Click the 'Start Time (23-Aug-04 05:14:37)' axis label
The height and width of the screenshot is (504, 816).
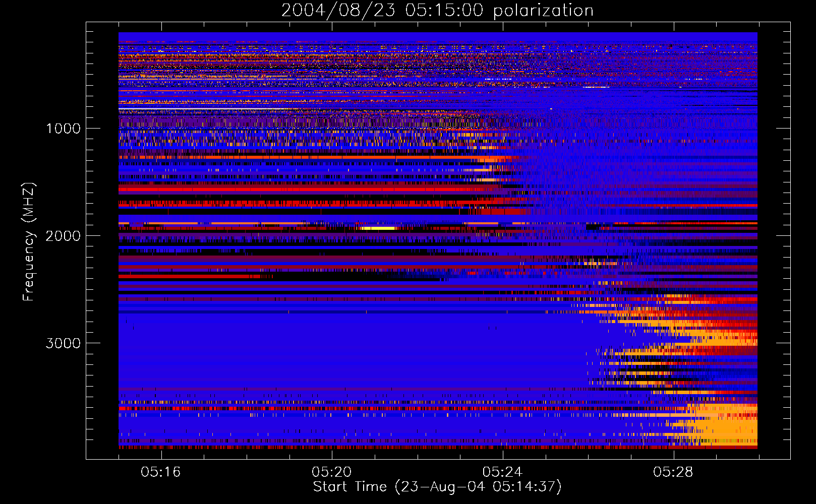pyautogui.click(x=437, y=487)
